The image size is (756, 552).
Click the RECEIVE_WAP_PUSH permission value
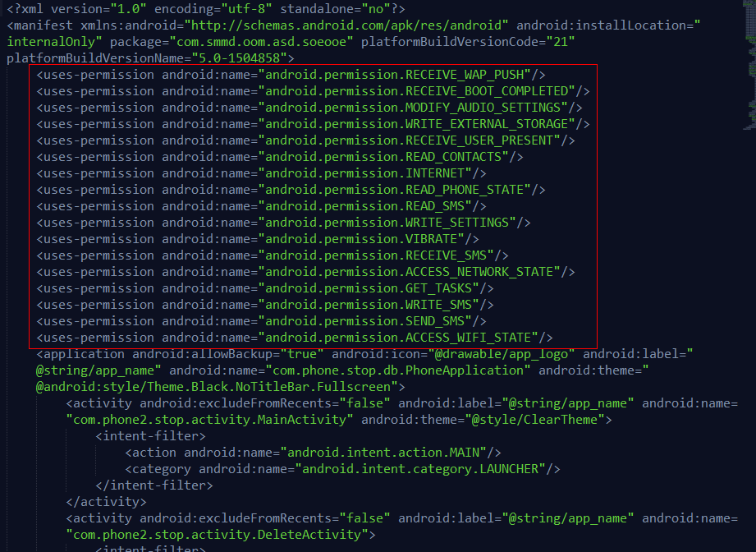point(402,75)
